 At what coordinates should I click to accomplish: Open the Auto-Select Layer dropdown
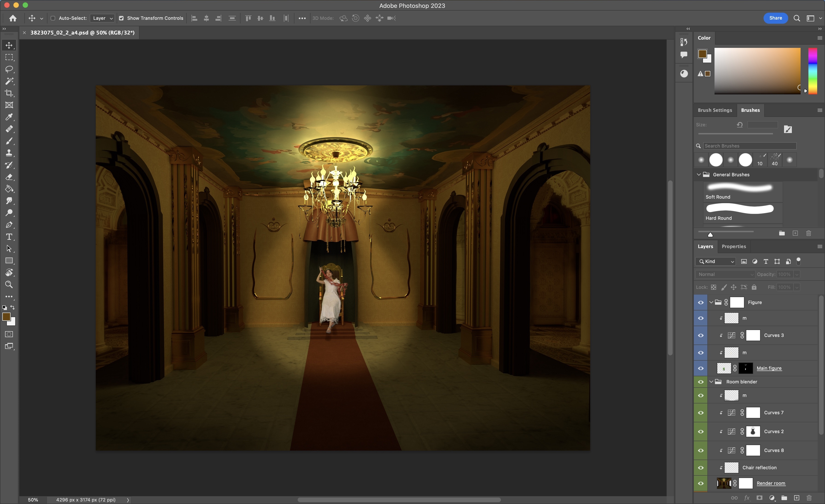click(102, 18)
